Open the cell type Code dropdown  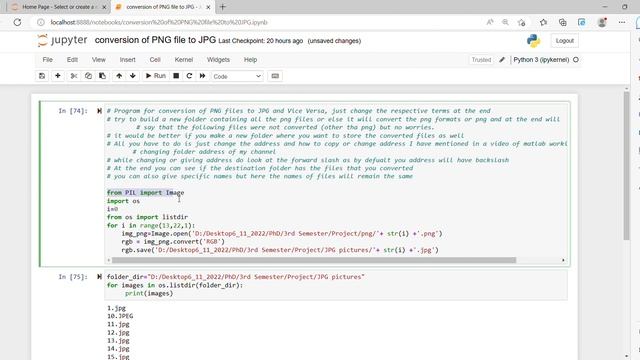click(x=237, y=76)
